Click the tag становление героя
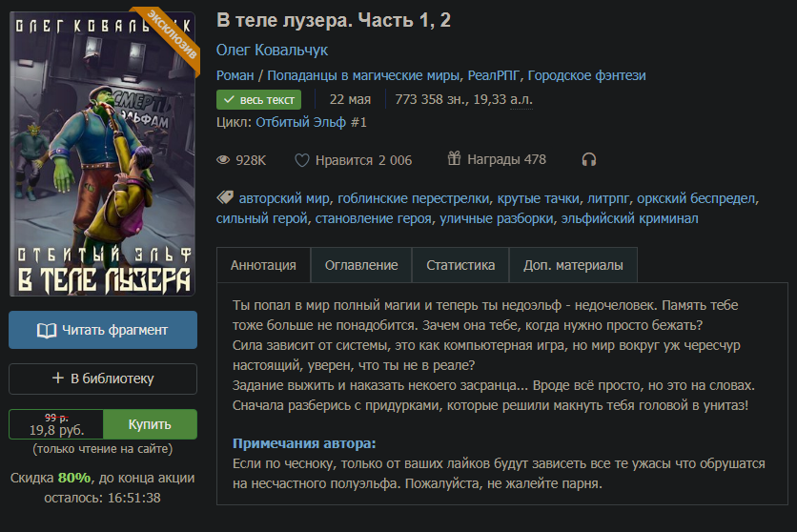Image resolution: width=797 pixels, height=532 pixels. click(x=373, y=218)
